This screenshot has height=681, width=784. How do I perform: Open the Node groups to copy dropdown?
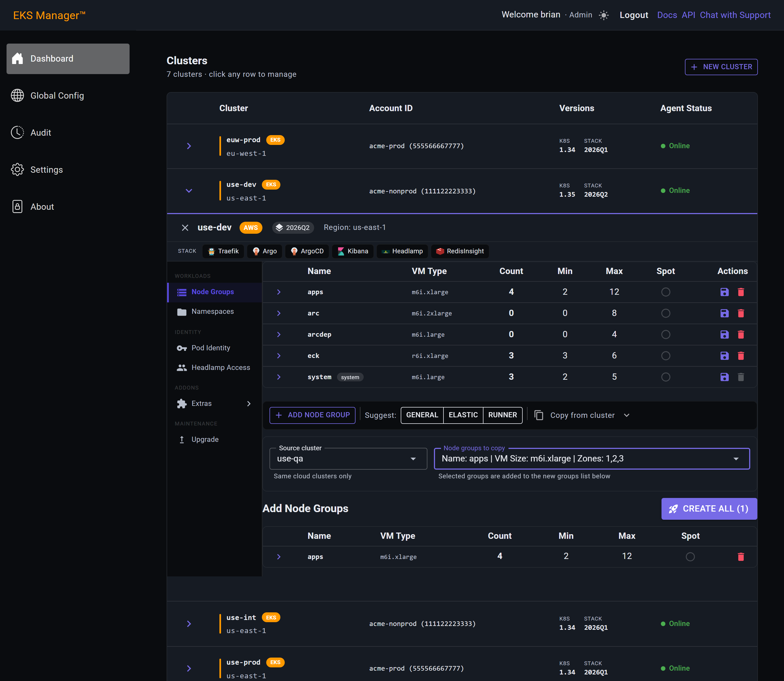592,459
